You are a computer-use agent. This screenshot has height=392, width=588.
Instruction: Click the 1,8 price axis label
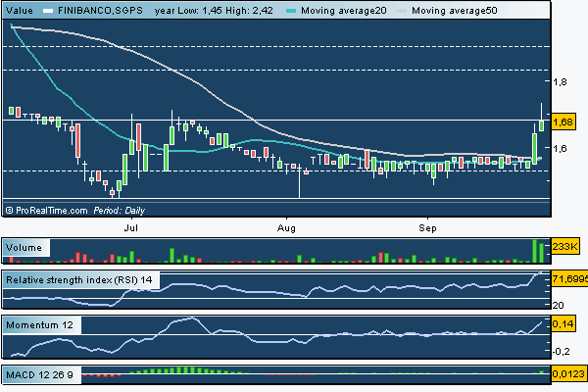click(560, 81)
